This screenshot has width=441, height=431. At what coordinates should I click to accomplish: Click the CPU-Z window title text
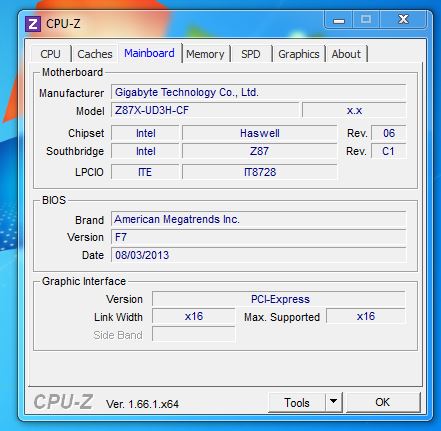pyautogui.click(x=63, y=24)
